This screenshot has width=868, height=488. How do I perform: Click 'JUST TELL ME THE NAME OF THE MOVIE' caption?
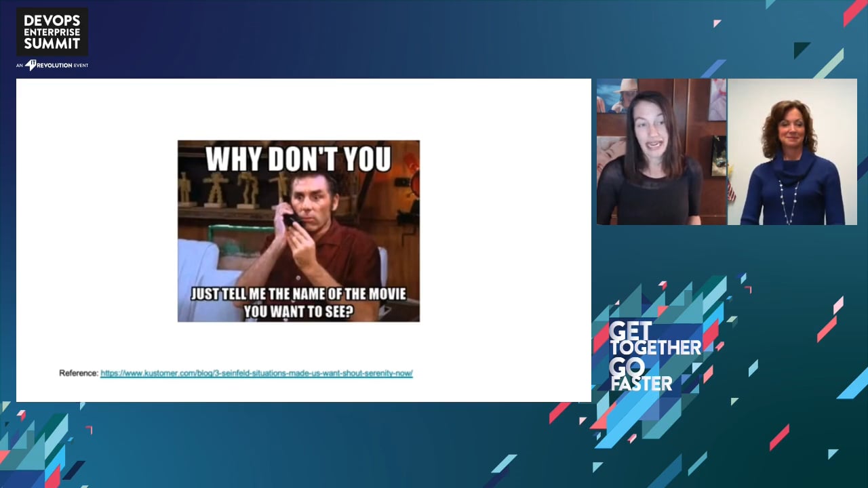click(298, 294)
